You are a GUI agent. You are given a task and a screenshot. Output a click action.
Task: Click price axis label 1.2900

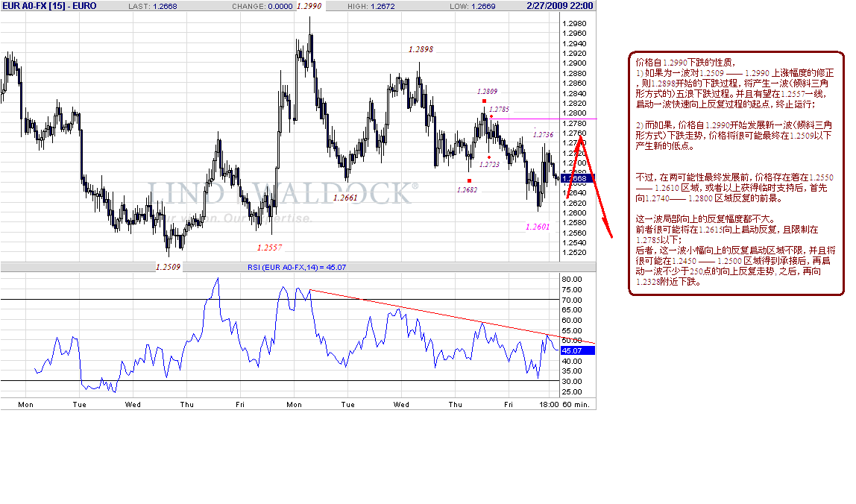pos(574,63)
